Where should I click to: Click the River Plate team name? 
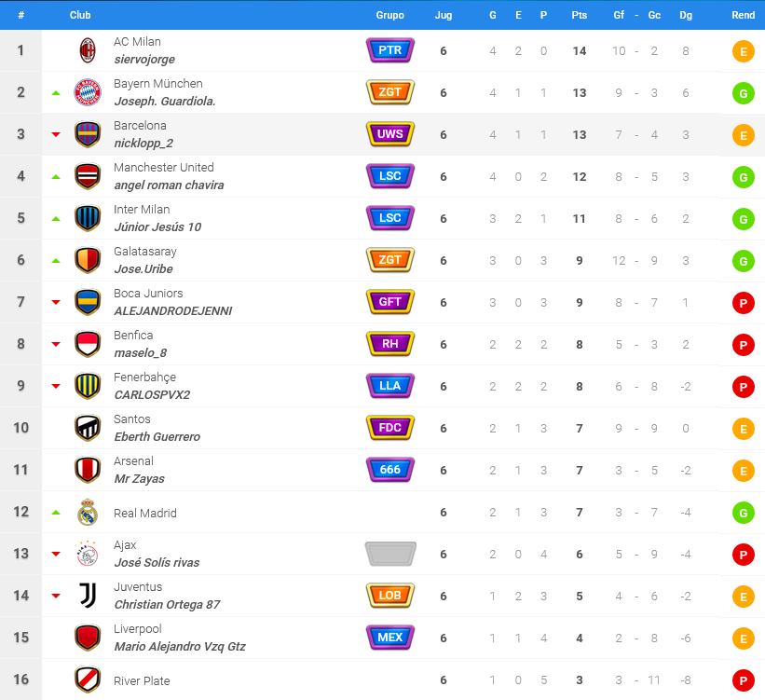point(142,681)
